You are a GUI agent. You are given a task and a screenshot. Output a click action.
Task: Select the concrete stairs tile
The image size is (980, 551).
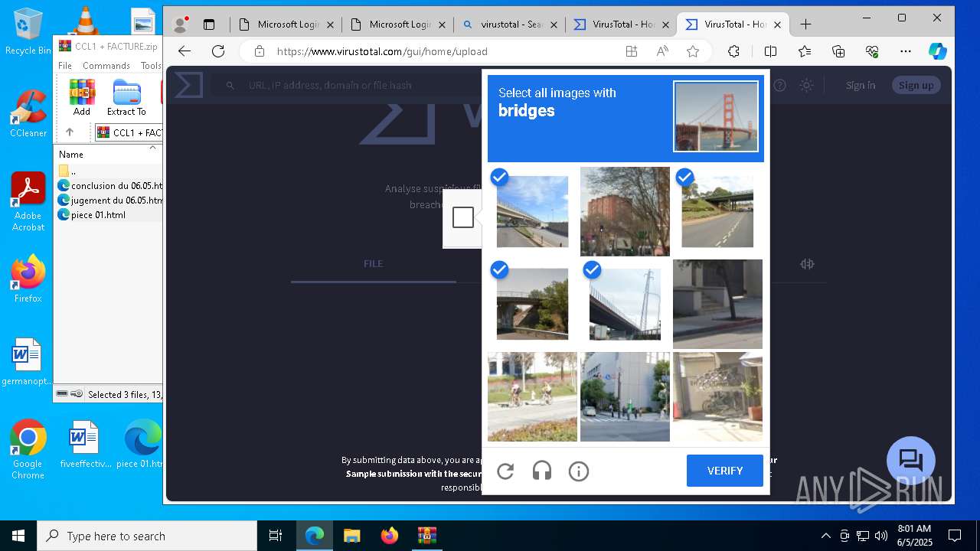pyautogui.click(x=717, y=304)
